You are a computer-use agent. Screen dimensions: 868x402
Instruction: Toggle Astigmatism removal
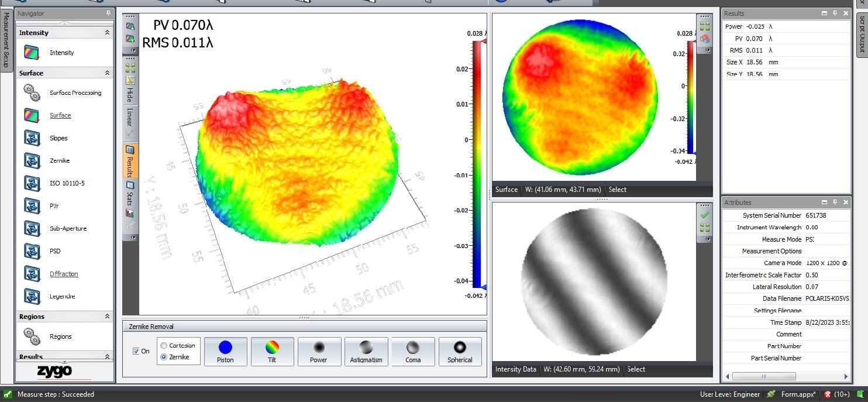366,351
